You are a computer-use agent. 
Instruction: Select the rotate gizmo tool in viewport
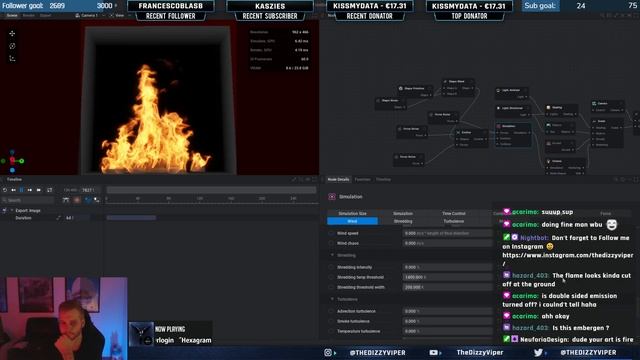12,46
